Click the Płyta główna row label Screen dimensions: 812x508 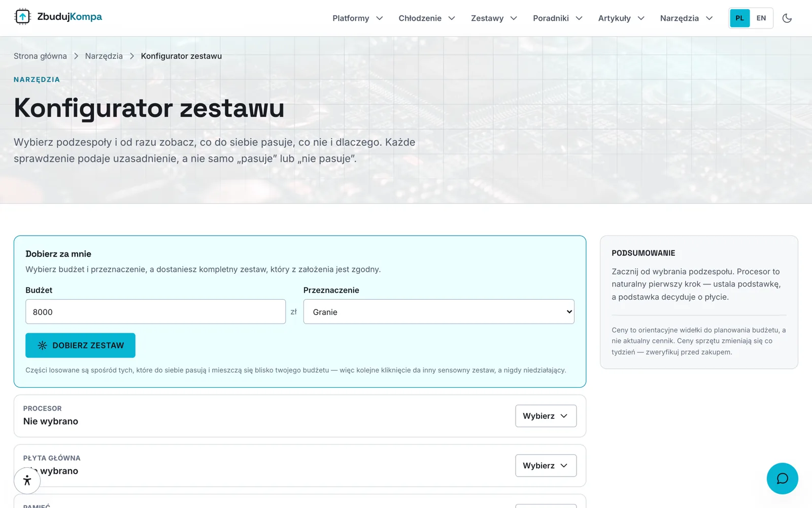tap(52, 458)
